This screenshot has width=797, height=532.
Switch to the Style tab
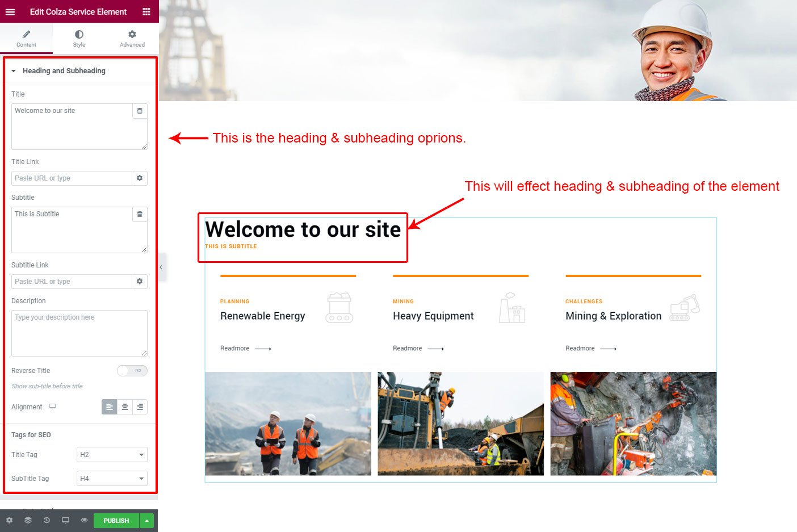click(x=79, y=38)
